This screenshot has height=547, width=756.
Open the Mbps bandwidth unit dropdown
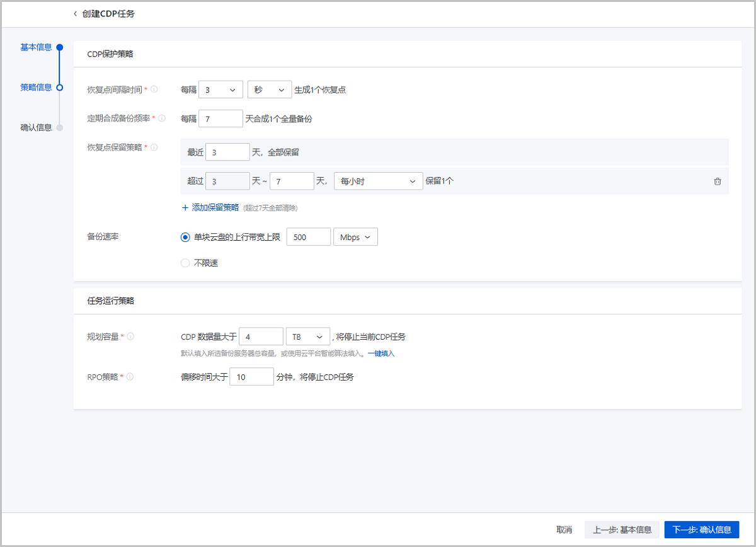[355, 236]
